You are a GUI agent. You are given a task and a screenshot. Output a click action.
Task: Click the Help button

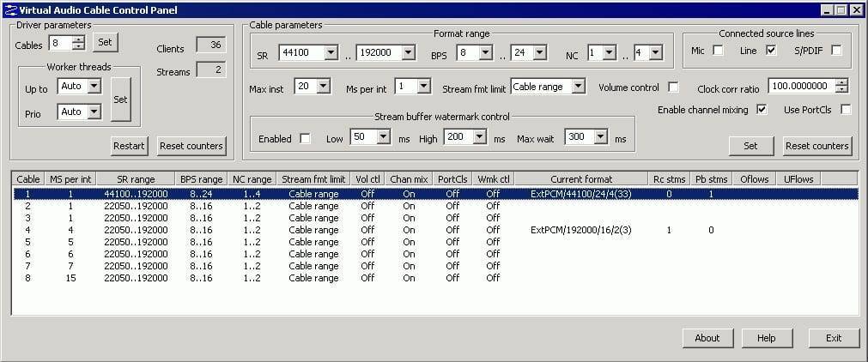click(766, 338)
